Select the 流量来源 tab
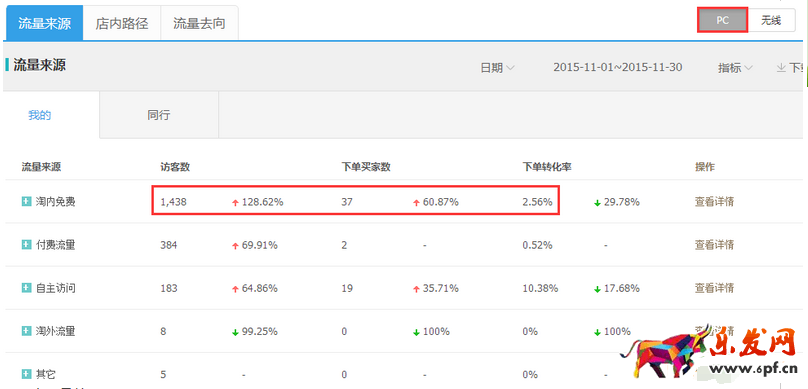The width and height of the screenshot is (808, 389). [x=44, y=23]
